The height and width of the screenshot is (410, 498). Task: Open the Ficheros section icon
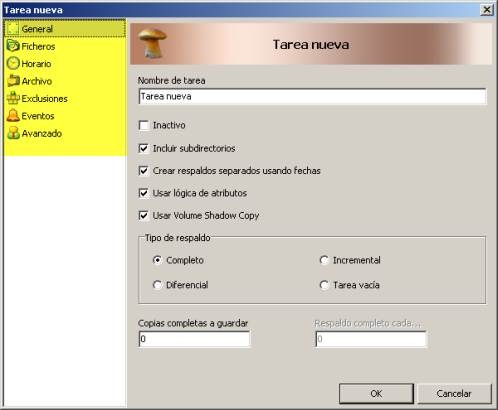(13, 46)
